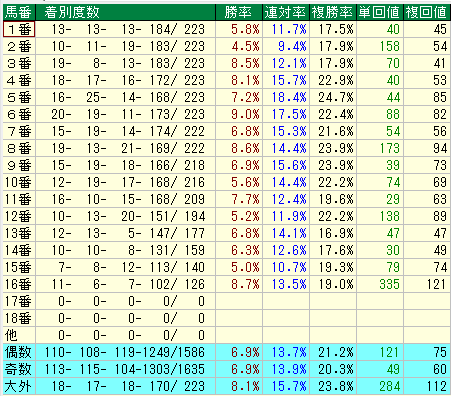The width and height of the screenshot is (451, 396).
Task: Click the 121 複回値 in 16番 row
Action: (x=426, y=284)
